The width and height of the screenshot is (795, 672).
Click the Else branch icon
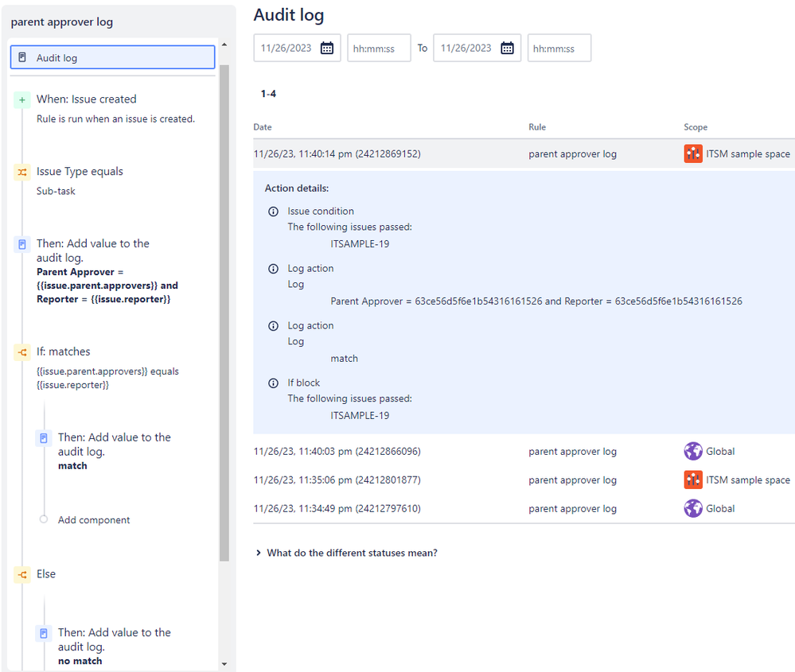[x=21, y=575]
